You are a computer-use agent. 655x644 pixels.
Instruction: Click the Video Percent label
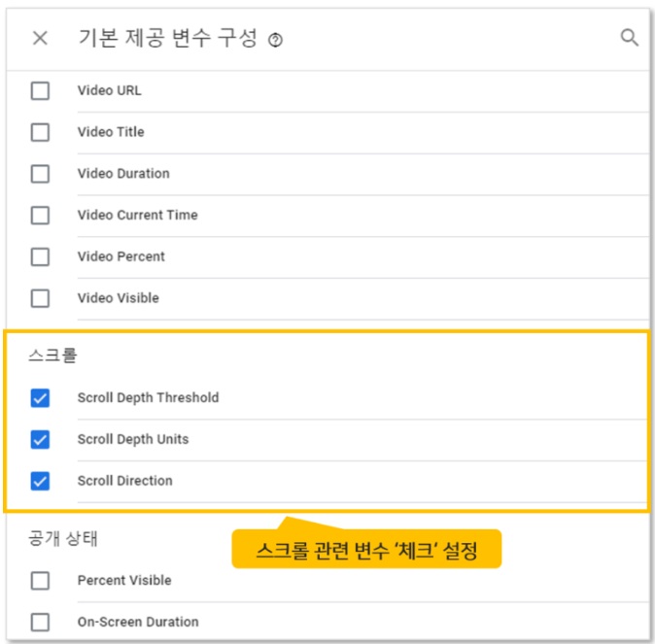click(x=121, y=256)
